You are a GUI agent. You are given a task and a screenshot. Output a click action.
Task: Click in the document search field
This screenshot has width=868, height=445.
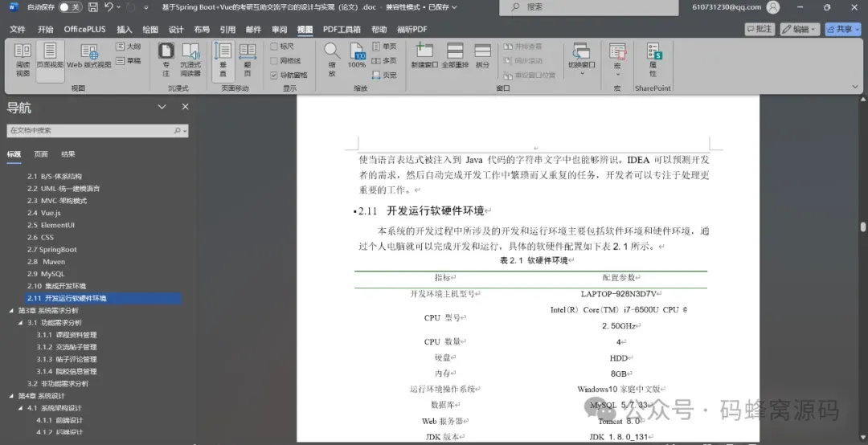pyautogui.click(x=92, y=131)
